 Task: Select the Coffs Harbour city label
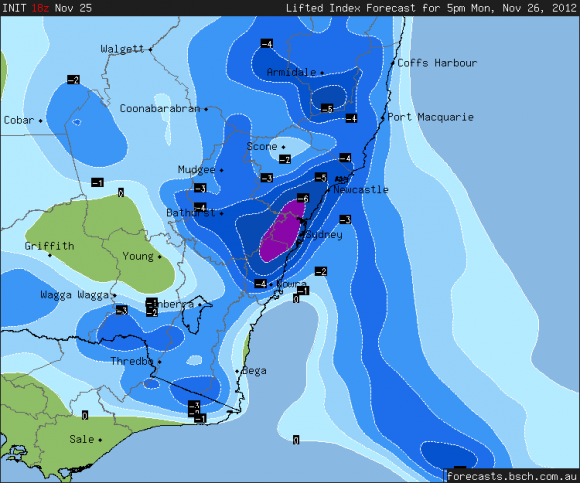[x=437, y=63]
